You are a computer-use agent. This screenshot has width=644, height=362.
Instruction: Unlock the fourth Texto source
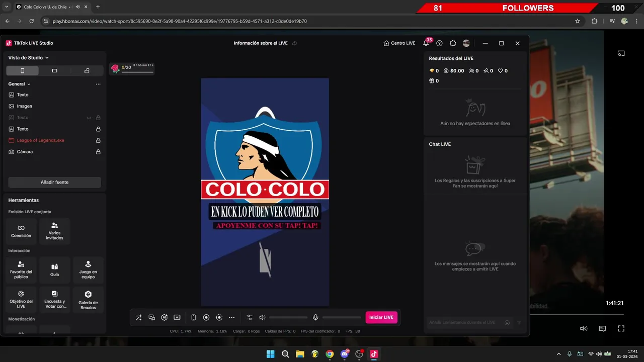[x=98, y=129]
